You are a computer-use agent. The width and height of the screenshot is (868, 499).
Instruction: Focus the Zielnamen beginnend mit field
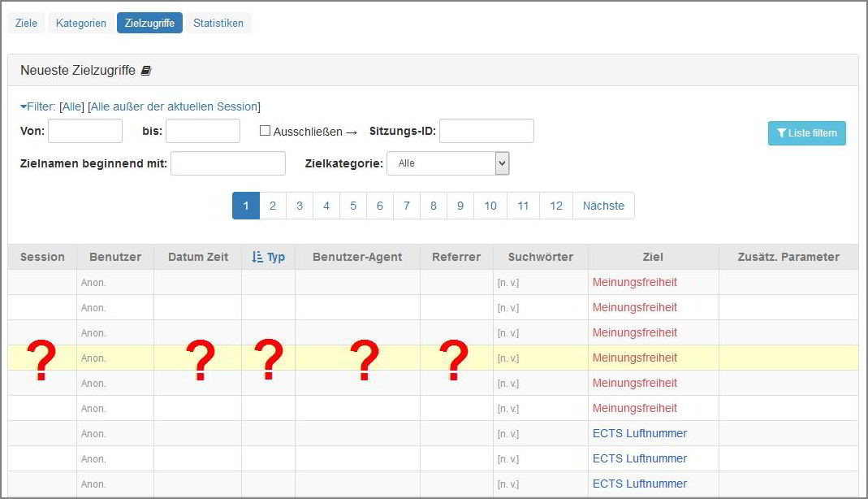pyautogui.click(x=228, y=163)
